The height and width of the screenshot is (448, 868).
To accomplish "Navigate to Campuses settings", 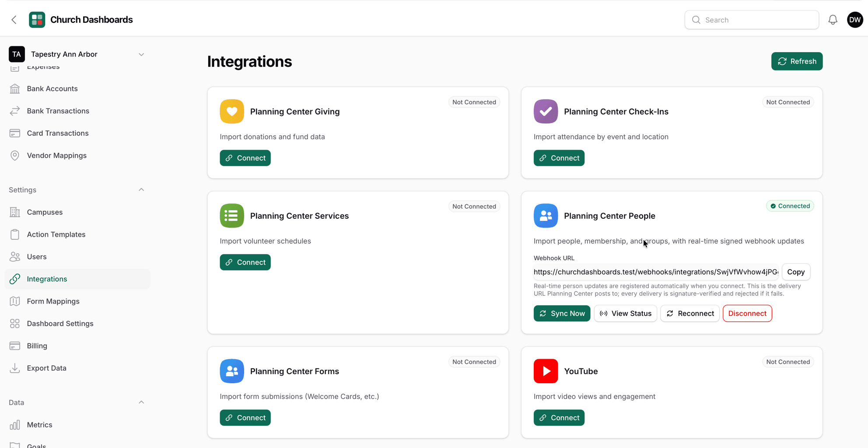I will click(77, 212).
